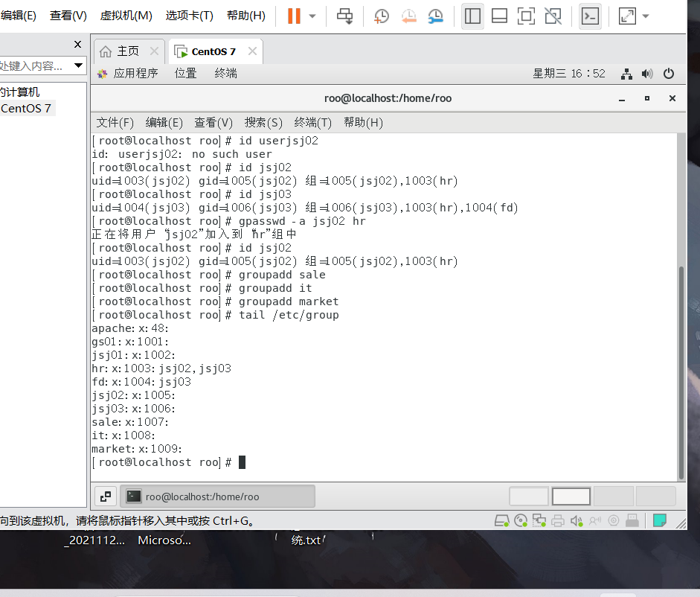
Task: Click the hard disk device status icon
Action: pyautogui.click(x=502, y=520)
